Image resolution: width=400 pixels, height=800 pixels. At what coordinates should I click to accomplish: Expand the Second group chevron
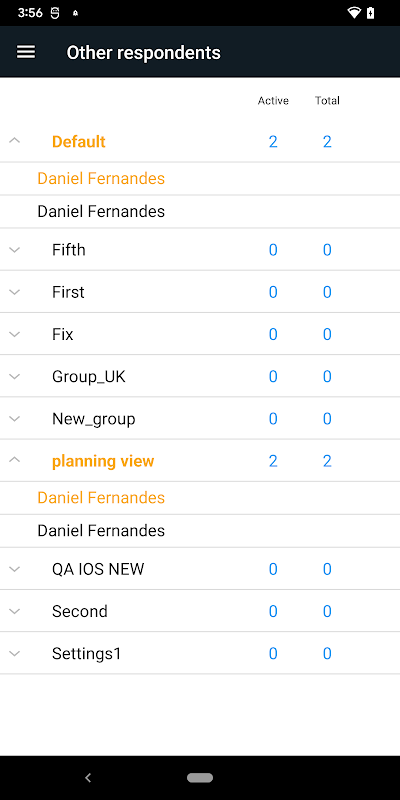[x=15, y=611]
